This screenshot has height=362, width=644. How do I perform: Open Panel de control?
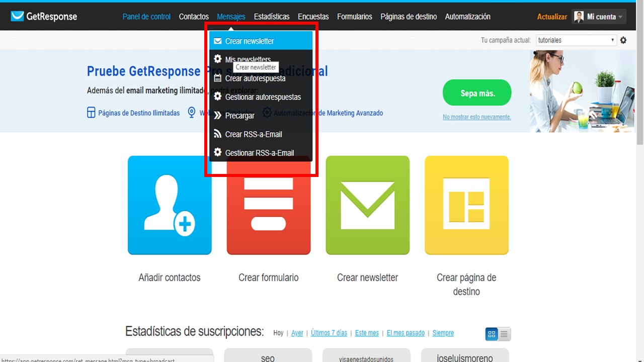[146, 17]
